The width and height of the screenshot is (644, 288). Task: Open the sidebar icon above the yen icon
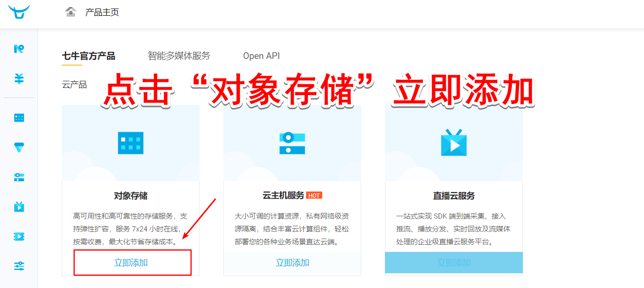point(19,48)
